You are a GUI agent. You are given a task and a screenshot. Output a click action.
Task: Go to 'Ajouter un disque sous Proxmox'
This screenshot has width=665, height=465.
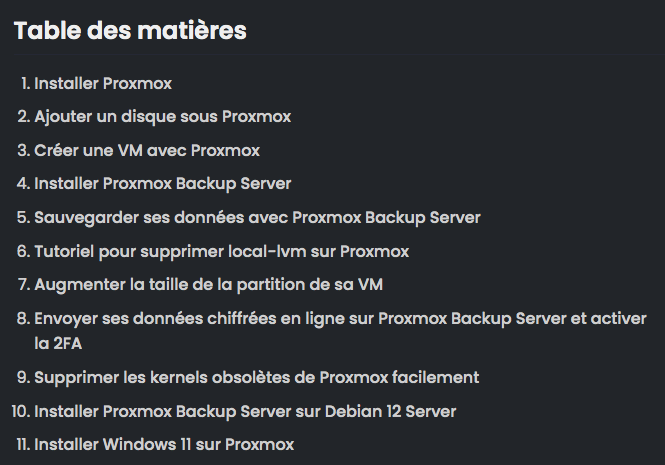163,117
